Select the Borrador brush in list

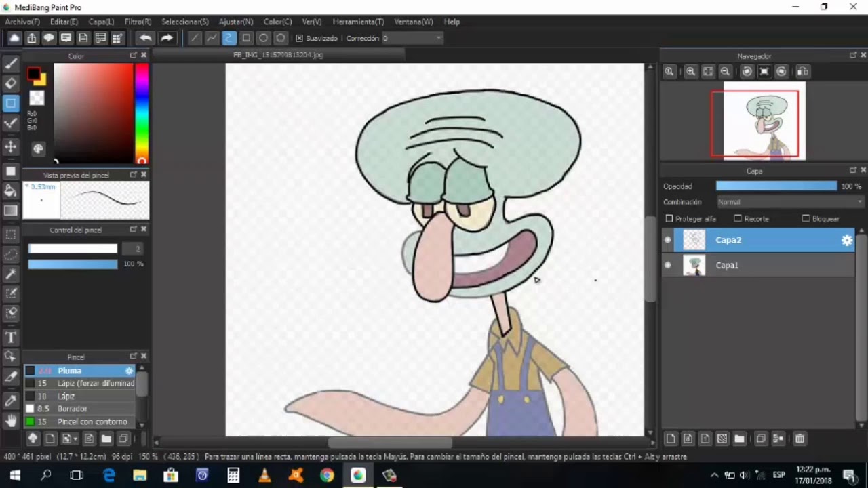80,409
